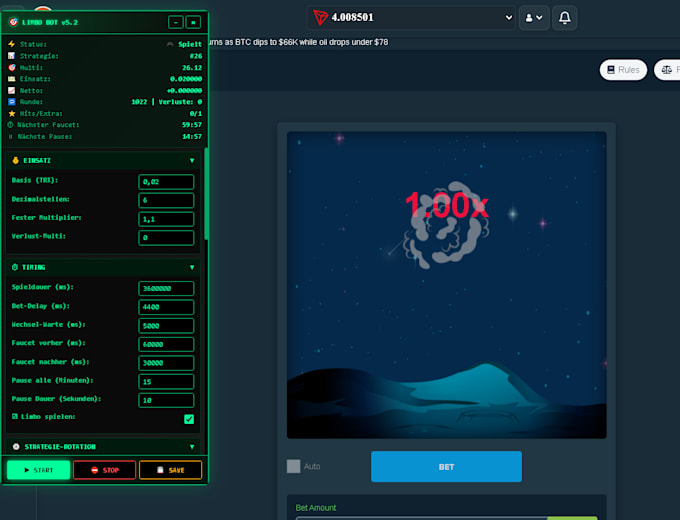Click the Strategie-Rotation section icon

point(16,446)
